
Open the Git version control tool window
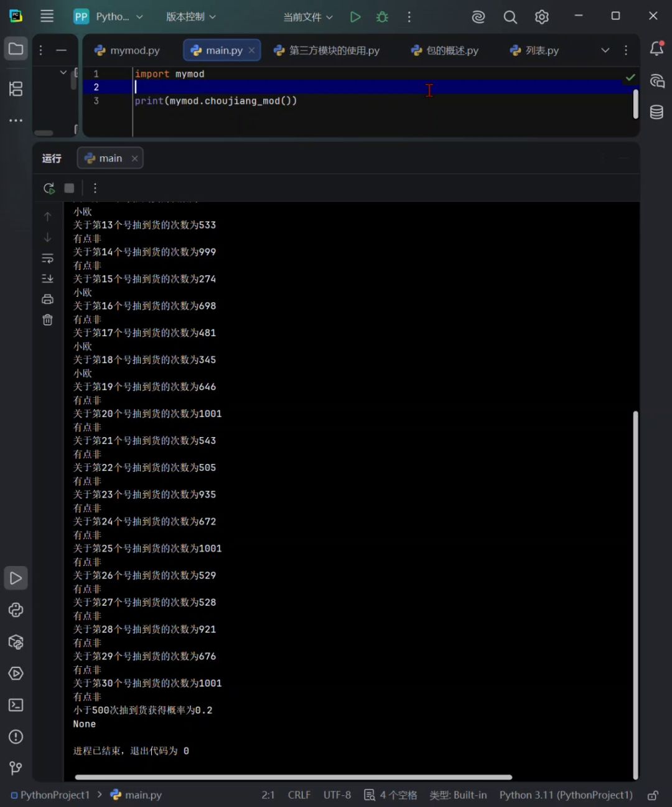pyautogui.click(x=16, y=768)
